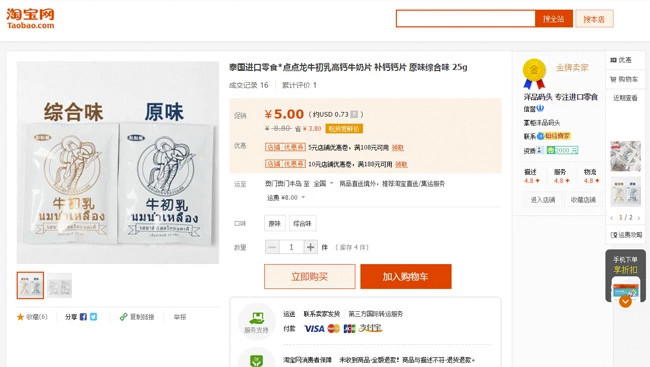Click 立即购买 buy now button
This screenshot has height=367, width=650.
(x=310, y=277)
